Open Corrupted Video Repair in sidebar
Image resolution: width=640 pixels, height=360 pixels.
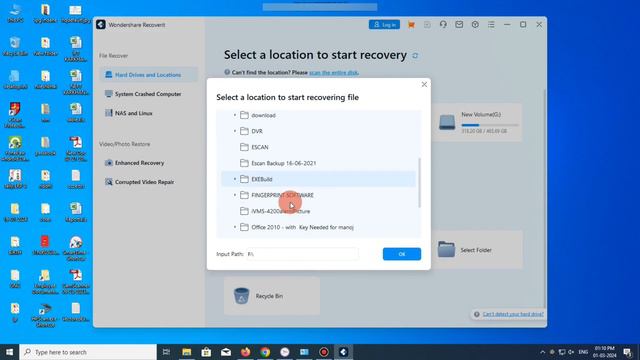149,182
